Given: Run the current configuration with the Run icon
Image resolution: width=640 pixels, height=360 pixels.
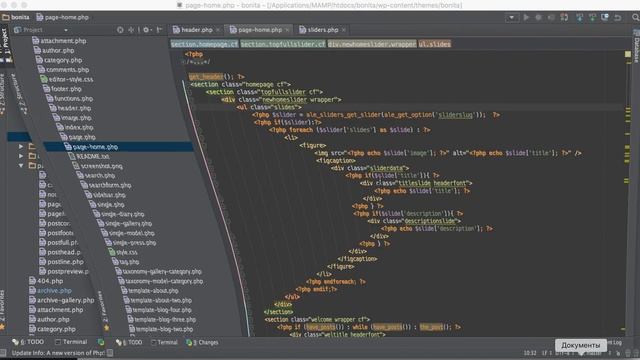Looking at the screenshot, I should [526, 18].
